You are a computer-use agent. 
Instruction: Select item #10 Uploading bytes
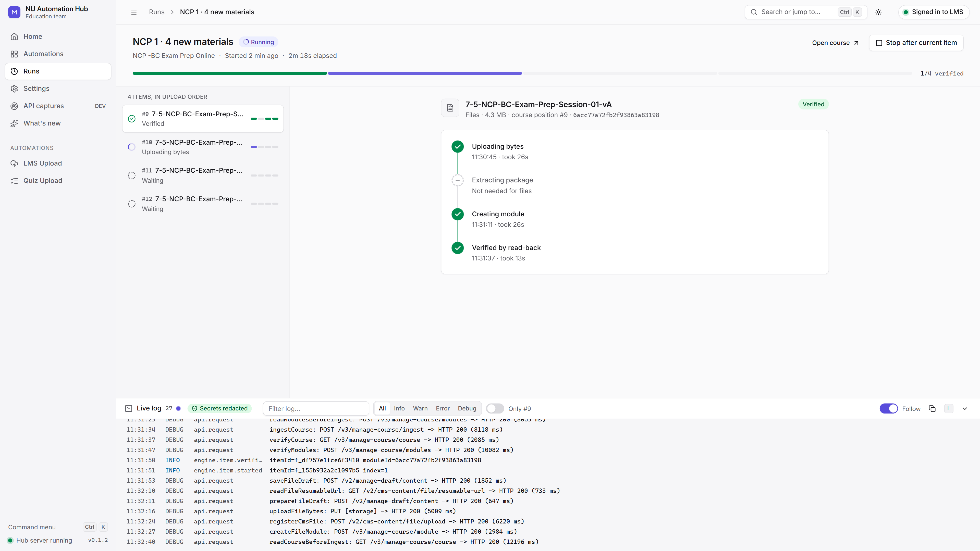203,147
